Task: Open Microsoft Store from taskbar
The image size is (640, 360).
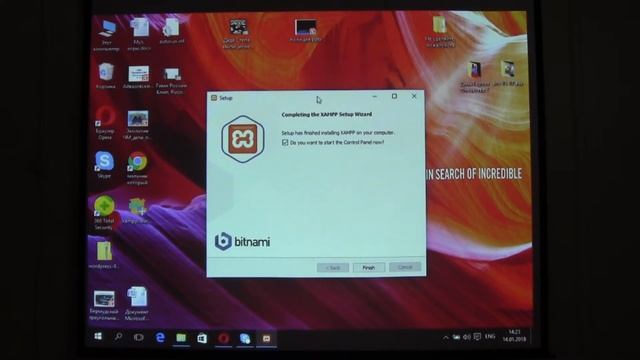Action: [x=202, y=338]
